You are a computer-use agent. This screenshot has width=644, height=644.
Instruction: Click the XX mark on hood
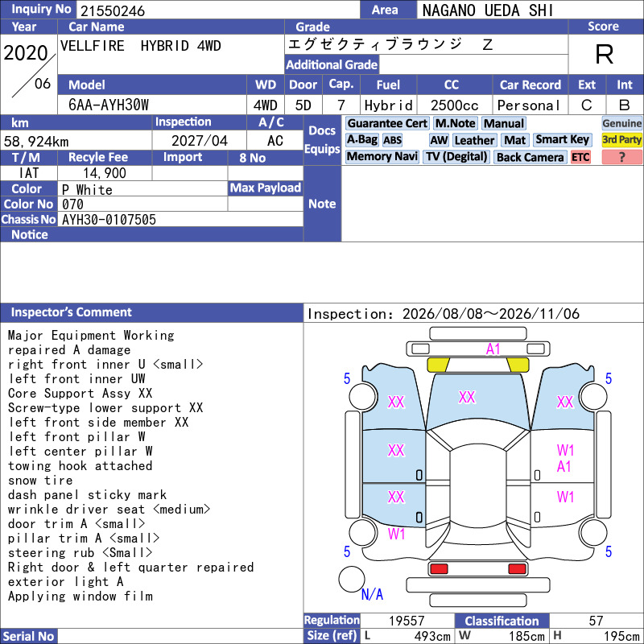[467, 397]
